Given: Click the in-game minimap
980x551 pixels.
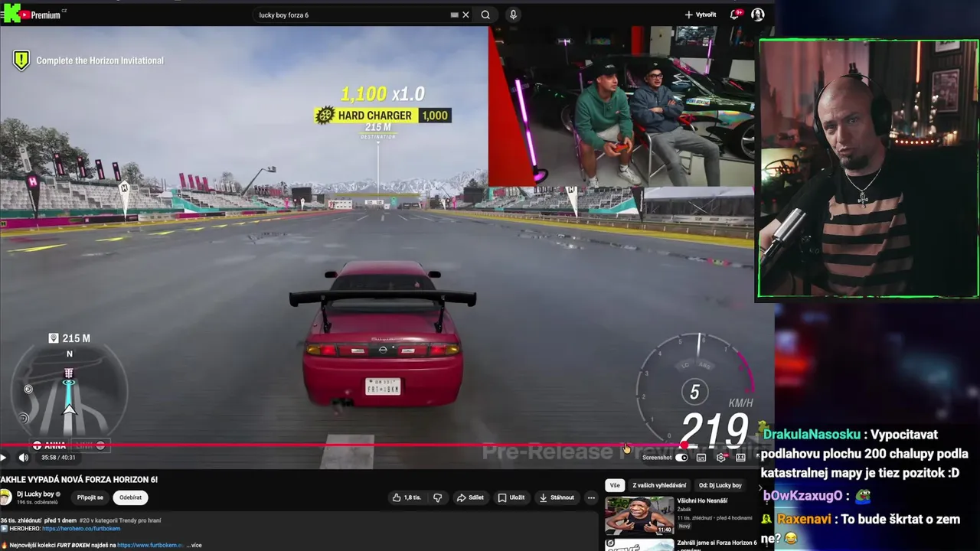Looking at the screenshot, I should pyautogui.click(x=69, y=391).
